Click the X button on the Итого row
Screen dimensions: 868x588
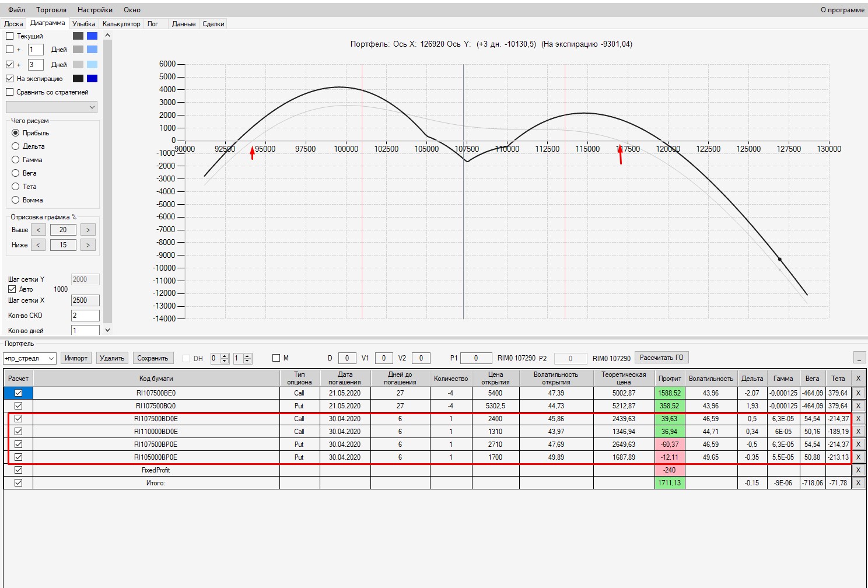858,483
